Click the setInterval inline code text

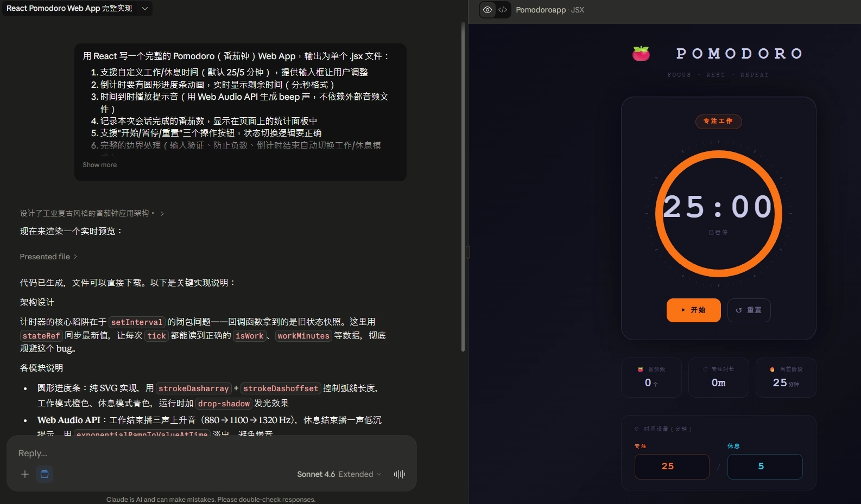click(137, 322)
